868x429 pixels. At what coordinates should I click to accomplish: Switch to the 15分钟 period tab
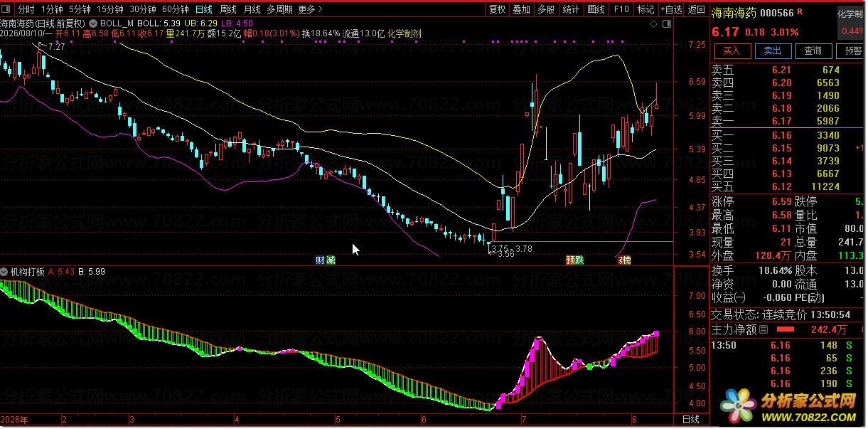(x=111, y=9)
